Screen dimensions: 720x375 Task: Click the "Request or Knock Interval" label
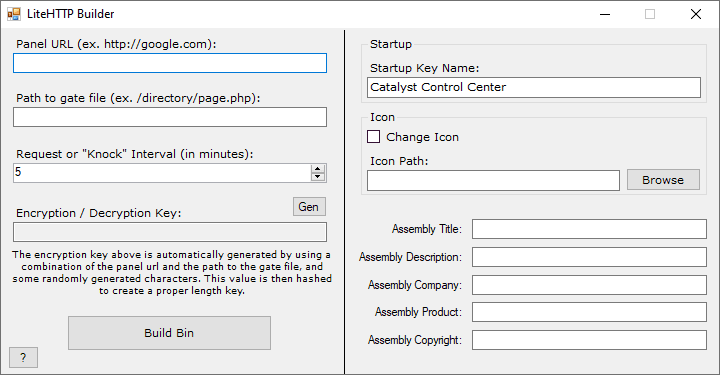coord(135,154)
